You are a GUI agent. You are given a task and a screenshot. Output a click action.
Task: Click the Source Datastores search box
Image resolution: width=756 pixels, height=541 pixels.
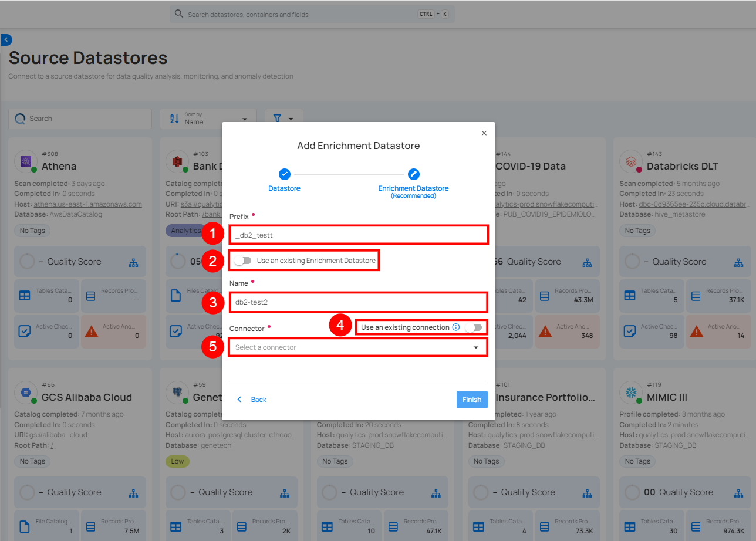(x=80, y=119)
